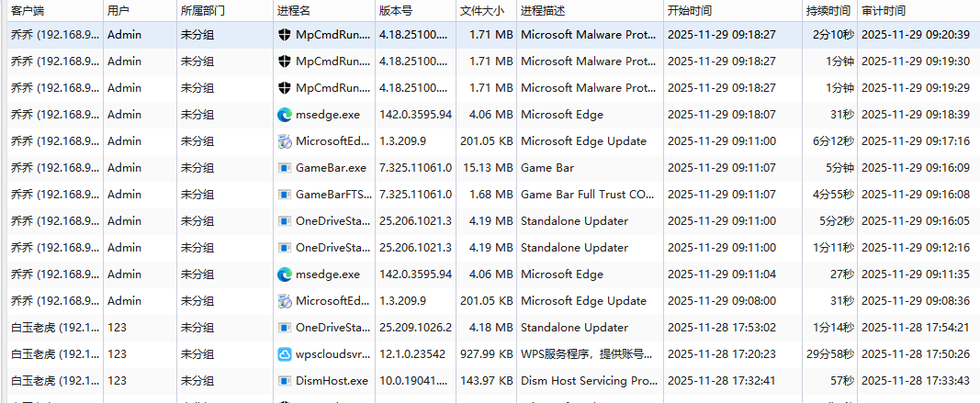Select audit time 2025-11-29 09:19:30
This screenshot has height=403, width=980.
tap(916, 62)
